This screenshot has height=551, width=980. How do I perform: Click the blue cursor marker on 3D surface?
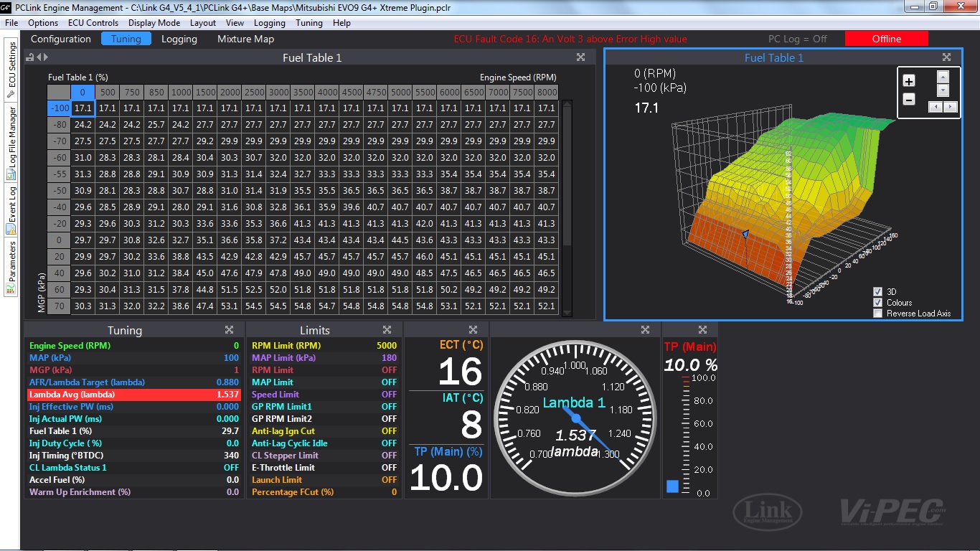(x=745, y=233)
